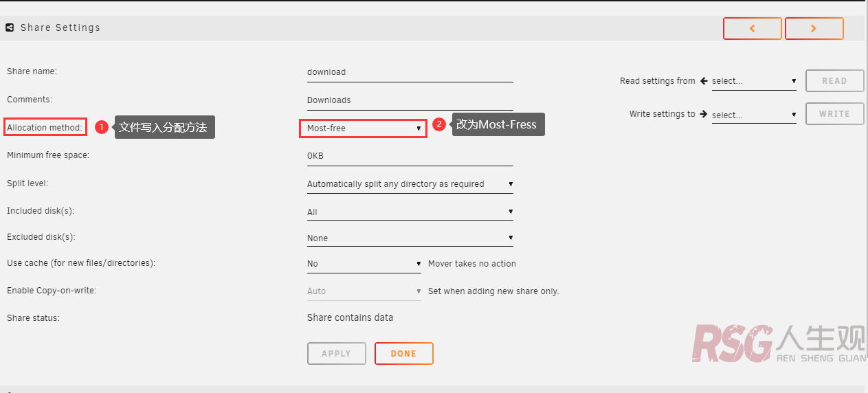Open the Write settings to select dropdown
The height and width of the screenshot is (393, 868).
(754, 115)
